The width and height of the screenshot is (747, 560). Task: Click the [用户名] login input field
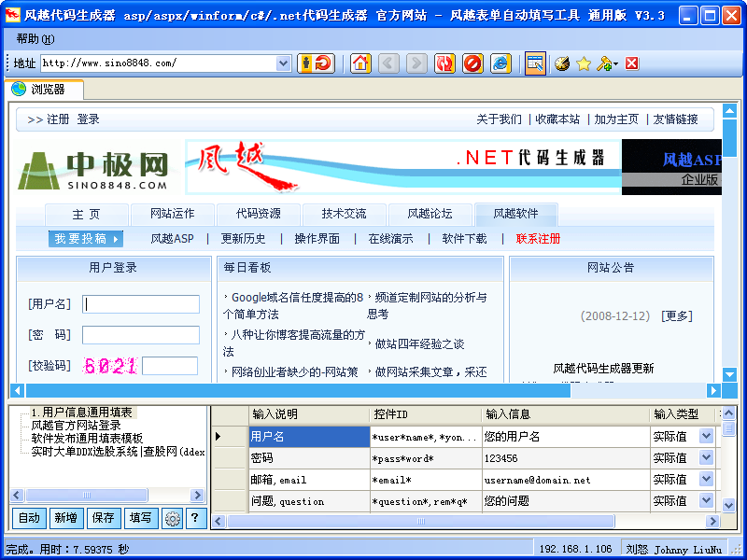(141, 304)
